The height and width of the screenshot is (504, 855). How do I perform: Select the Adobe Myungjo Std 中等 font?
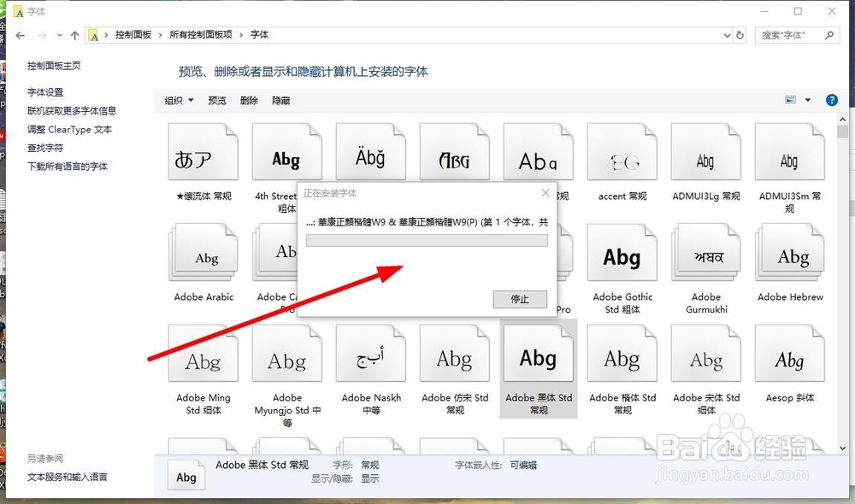(x=286, y=353)
